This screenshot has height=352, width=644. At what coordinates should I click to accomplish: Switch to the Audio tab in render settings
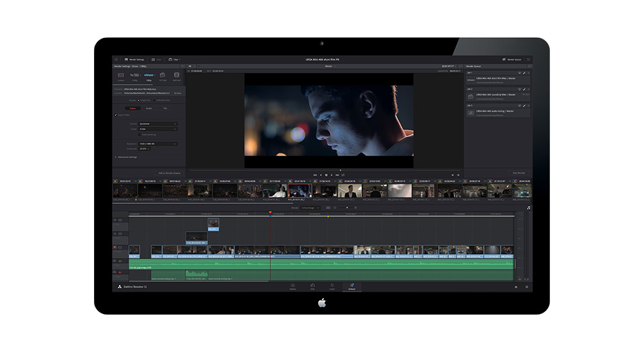click(149, 108)
